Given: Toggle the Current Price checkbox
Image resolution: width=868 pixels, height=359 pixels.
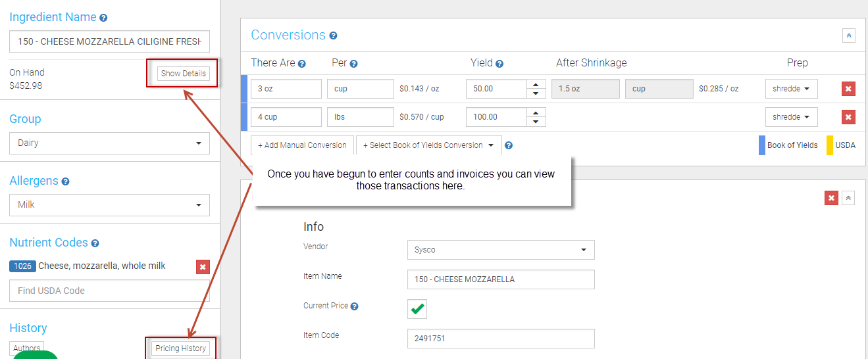Looking at the screenshot, I should pos(417,308).
